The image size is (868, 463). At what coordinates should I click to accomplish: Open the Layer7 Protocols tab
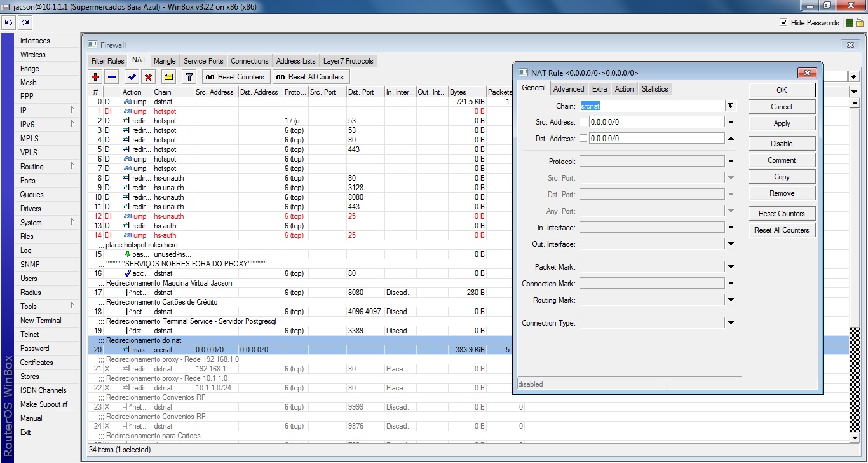pos(348,61)
